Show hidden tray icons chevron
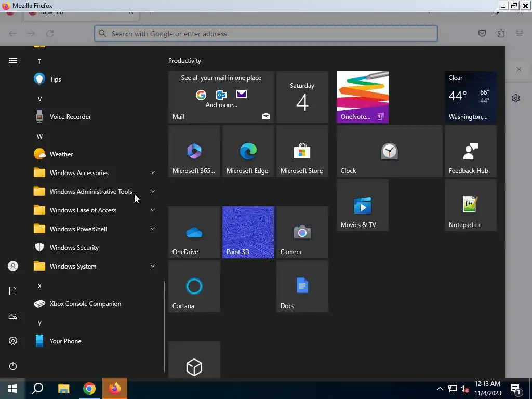Viewport: 532px width, 399px height. click(440, 389)
